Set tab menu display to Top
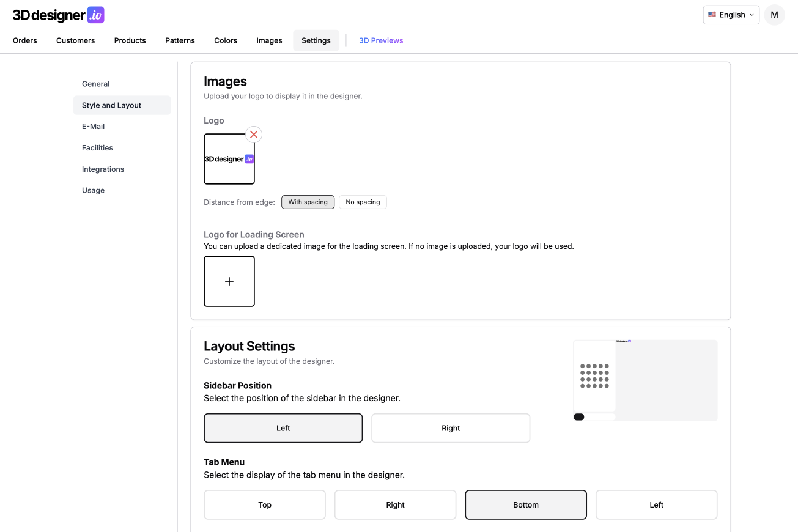Screen dimensions: 798x532 coord(265,504)
